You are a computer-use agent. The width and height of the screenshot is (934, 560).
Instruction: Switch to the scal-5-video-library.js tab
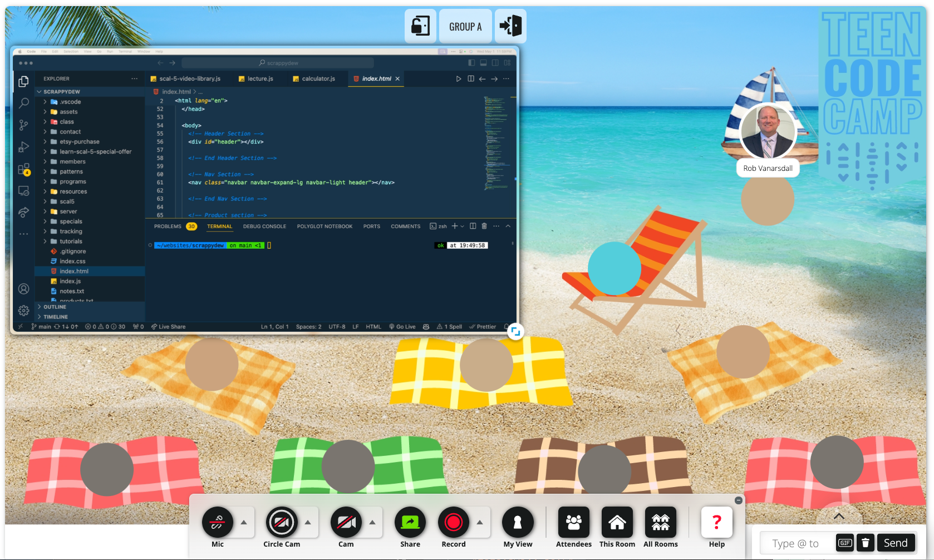[x=185, y=79]
